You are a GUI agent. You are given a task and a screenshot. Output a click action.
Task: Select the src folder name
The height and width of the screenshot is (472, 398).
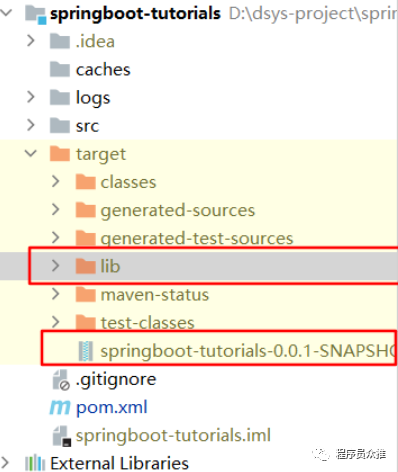click(x=87, y=126)
